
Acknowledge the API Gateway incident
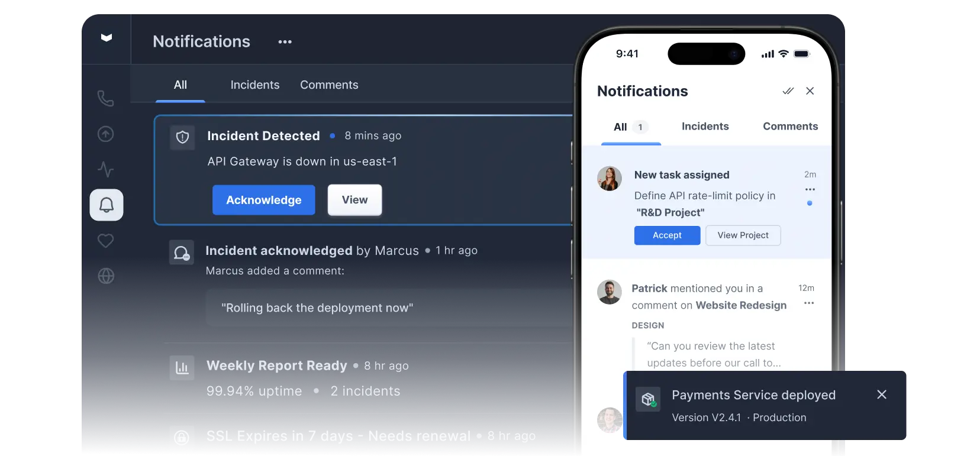(x=264, y=200)
